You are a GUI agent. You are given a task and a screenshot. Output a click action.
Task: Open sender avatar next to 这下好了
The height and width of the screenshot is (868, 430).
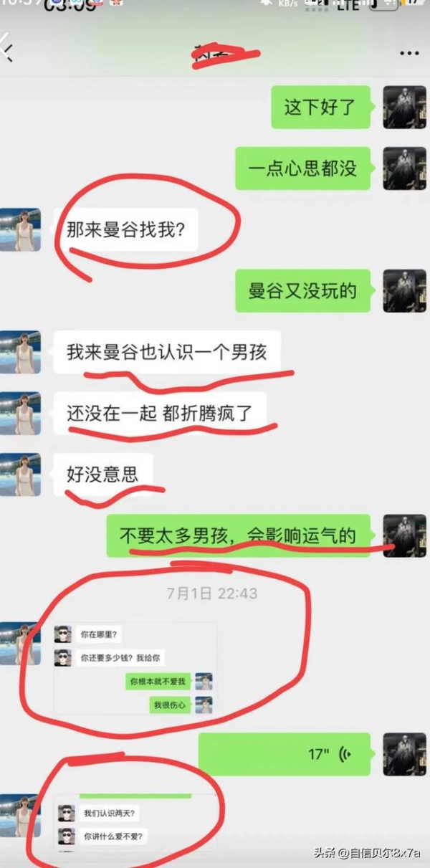[404, 108]
